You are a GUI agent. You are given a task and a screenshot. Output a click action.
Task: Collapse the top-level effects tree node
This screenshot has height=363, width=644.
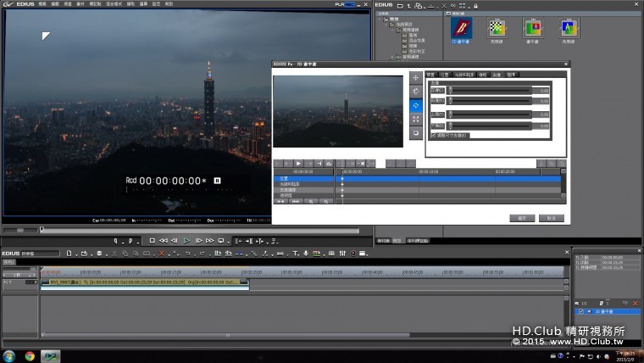(x=380, y=19)
